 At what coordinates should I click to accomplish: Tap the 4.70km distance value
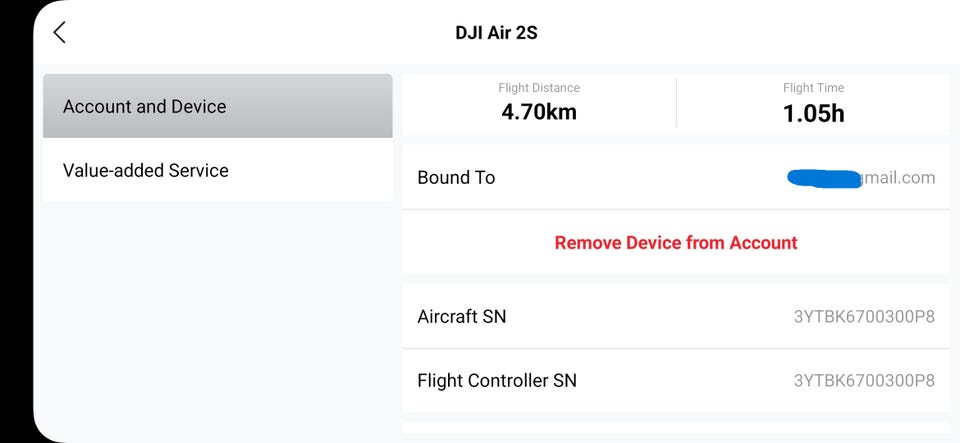[538, 112]
